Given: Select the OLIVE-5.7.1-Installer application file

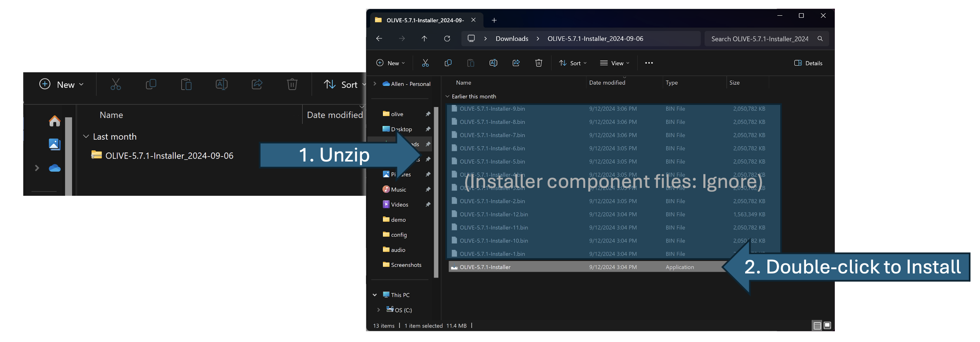Looking at the screenshot, I should tap(587, 267).
